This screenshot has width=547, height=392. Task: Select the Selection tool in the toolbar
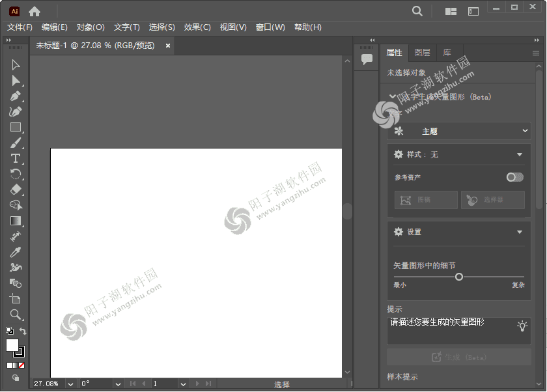16,64
